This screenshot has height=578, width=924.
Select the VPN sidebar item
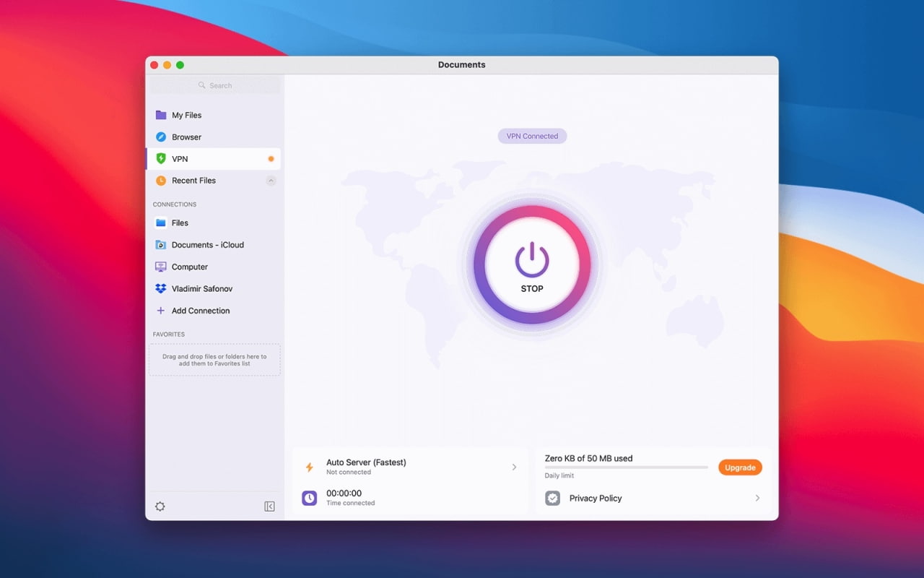[214, 159]
